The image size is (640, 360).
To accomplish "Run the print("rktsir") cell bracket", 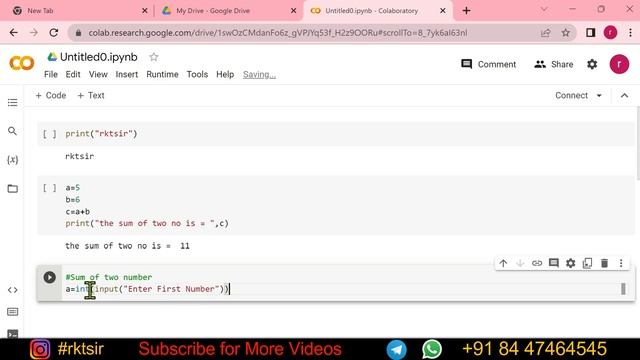I will (49, 134).
